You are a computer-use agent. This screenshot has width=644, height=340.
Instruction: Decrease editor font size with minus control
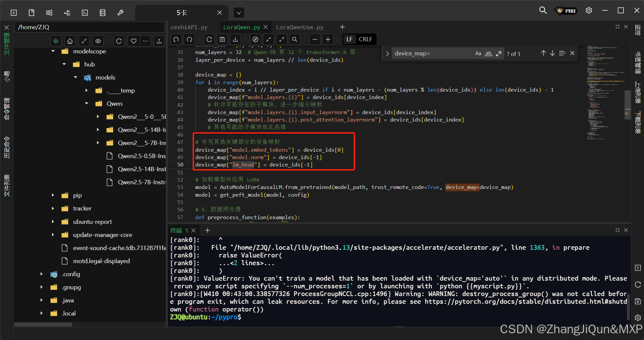(314, 39)
